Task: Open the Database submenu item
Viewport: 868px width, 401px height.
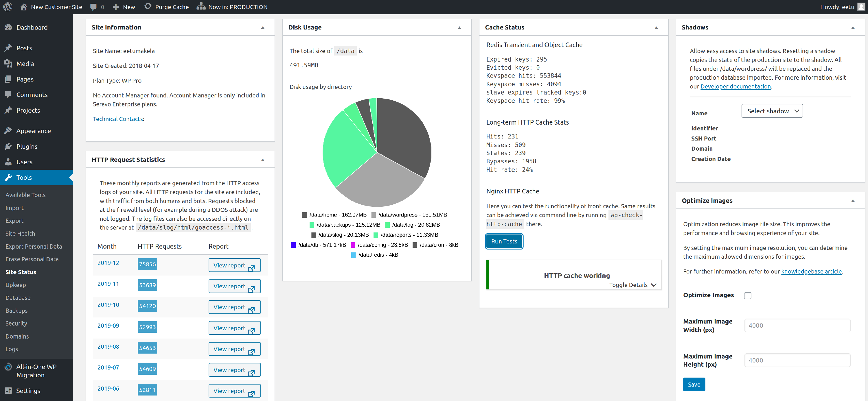Action: (18, 297)
